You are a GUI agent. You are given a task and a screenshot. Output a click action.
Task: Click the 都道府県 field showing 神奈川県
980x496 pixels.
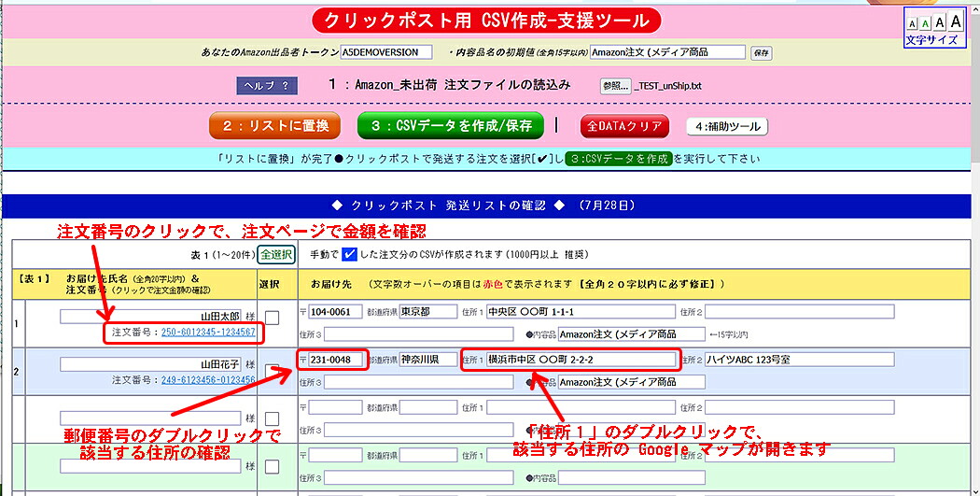pos(428,360)
